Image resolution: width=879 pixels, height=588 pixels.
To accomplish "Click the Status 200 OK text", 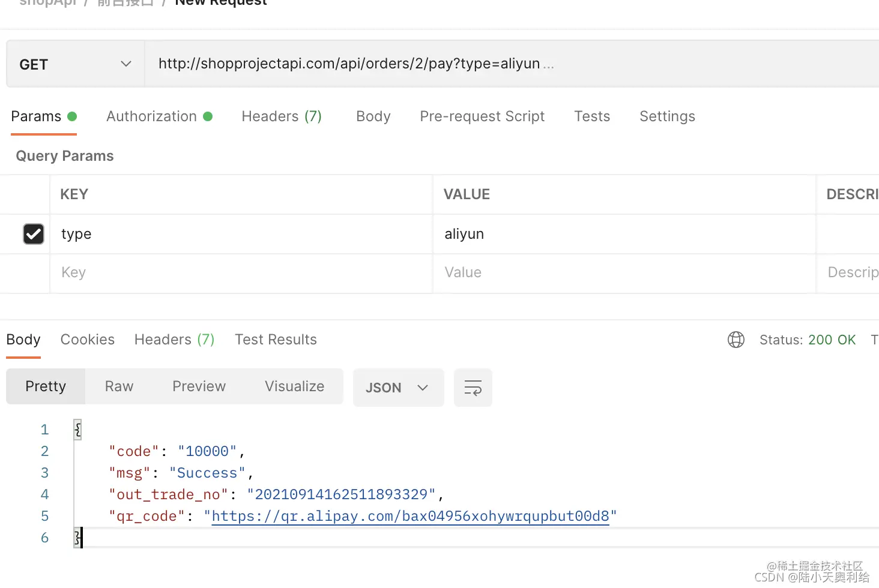I will (808, 340).
